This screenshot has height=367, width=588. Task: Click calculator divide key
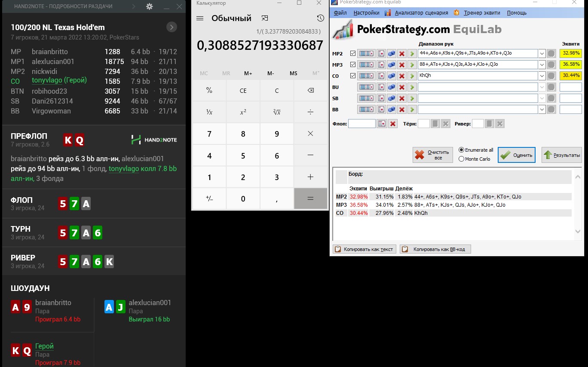[x=310, y=112]
